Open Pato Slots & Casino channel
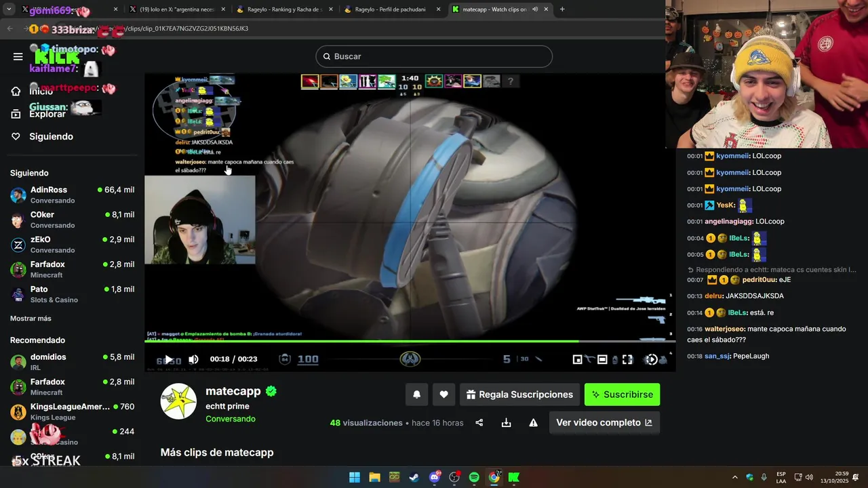Screen dimensions: 868x488 [x=72, y=294]
